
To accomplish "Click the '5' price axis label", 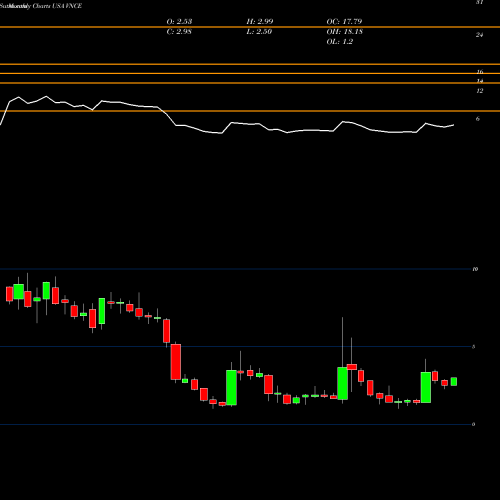I will coord(474,347).
